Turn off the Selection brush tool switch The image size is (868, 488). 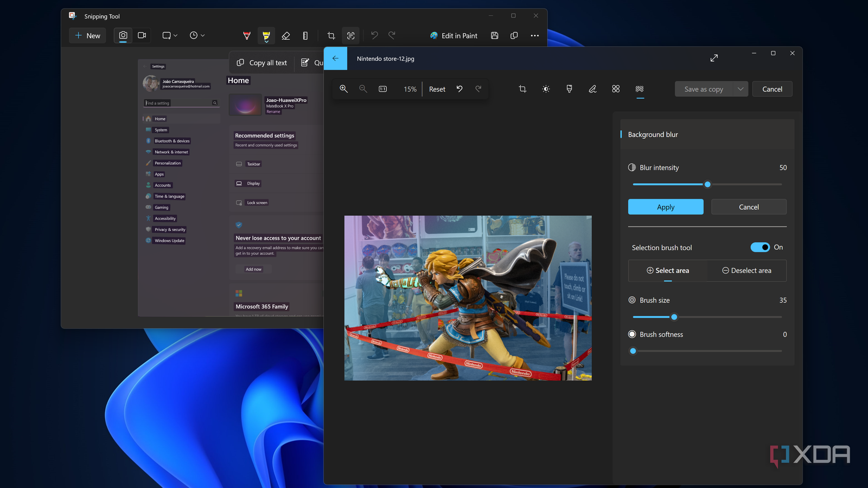pos(759,247)
